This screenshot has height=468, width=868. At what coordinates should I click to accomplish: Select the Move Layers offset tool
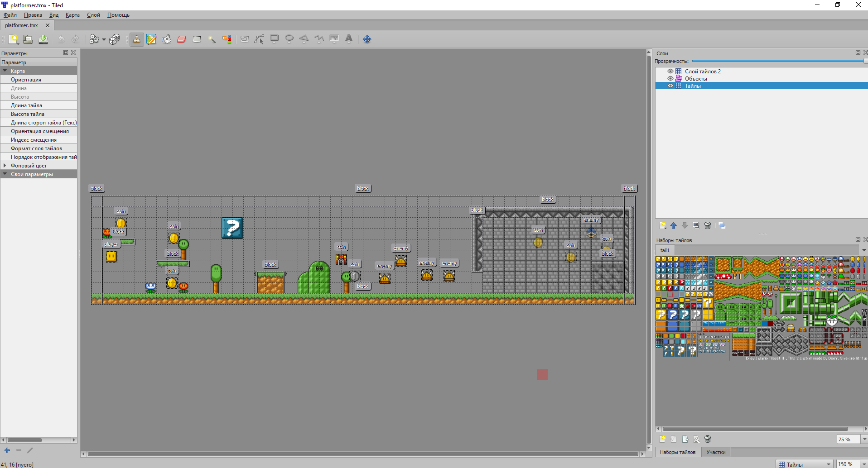[367, 39]
